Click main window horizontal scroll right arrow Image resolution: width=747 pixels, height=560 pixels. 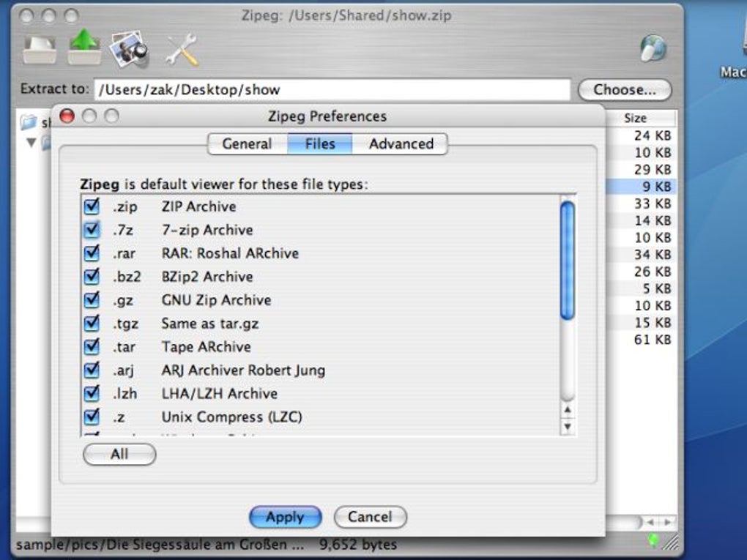[669, 523]
